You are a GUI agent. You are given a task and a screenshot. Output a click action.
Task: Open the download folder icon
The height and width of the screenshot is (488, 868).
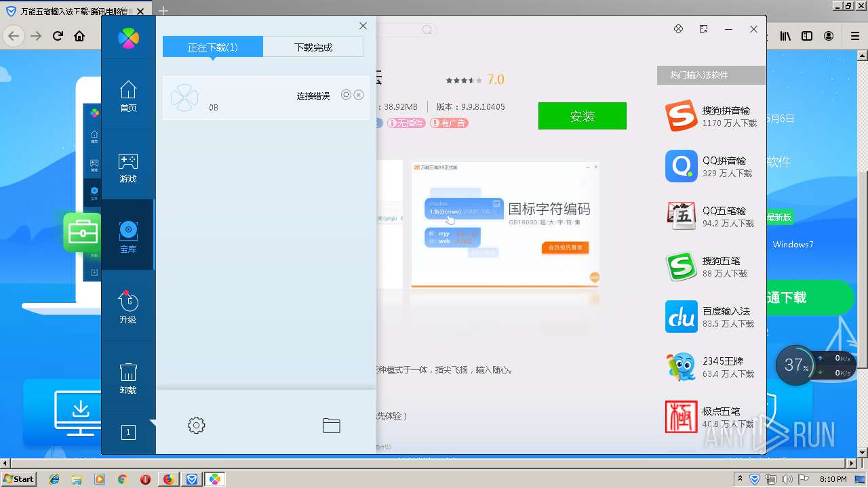coord(332,426)
